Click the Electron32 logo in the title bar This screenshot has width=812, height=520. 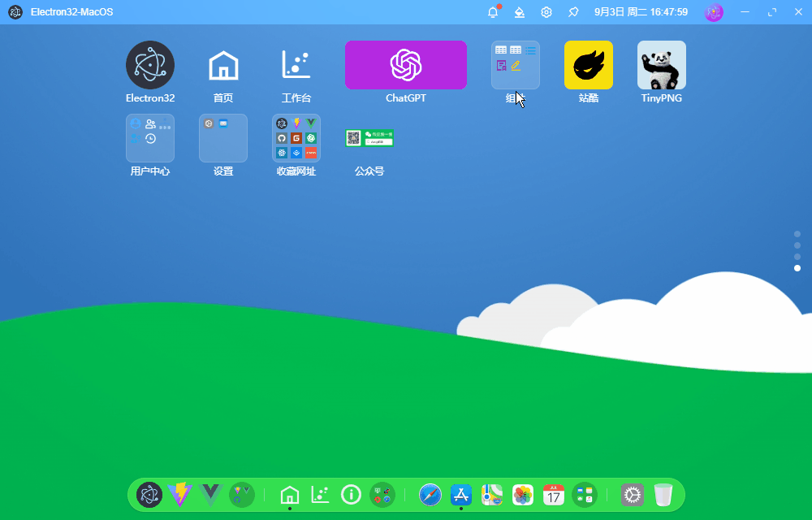pos(15,12)
